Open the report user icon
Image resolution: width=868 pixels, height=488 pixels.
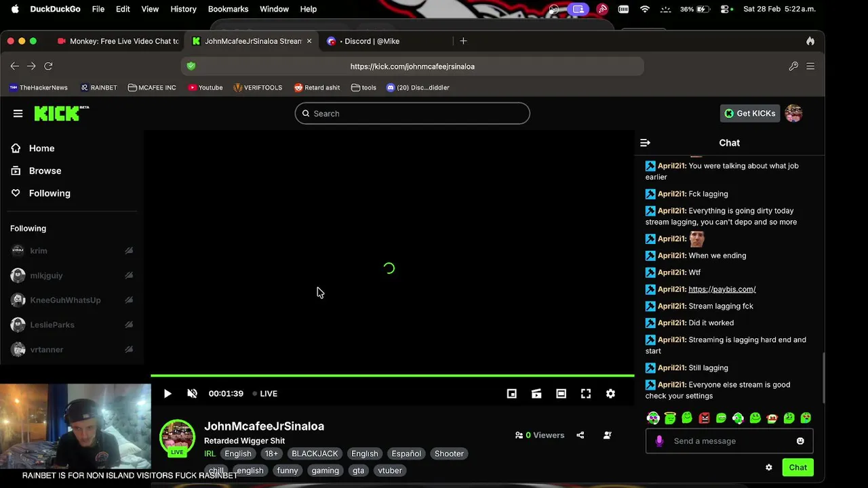(x=607, y=435)
